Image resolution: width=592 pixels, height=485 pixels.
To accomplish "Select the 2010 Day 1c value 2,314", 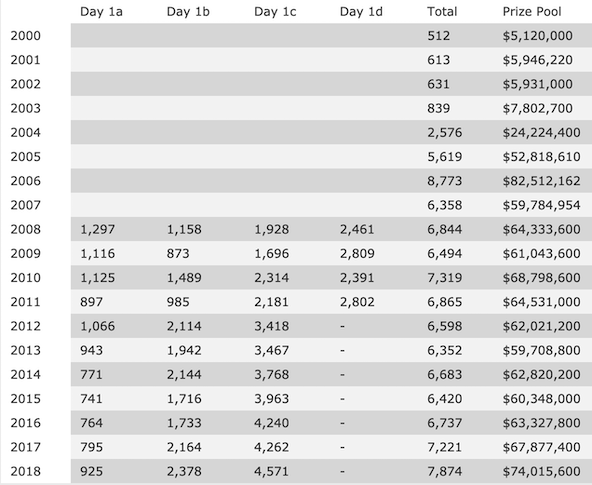I will point(271,278).
